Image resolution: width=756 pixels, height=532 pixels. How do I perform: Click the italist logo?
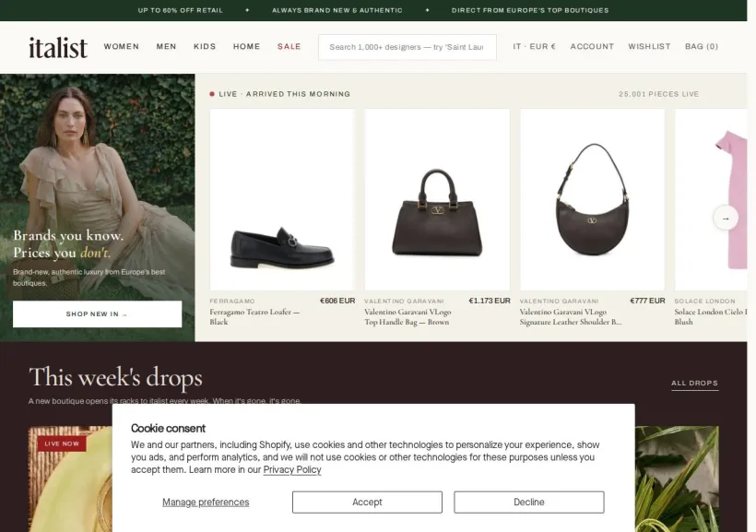tap(58, 47)
